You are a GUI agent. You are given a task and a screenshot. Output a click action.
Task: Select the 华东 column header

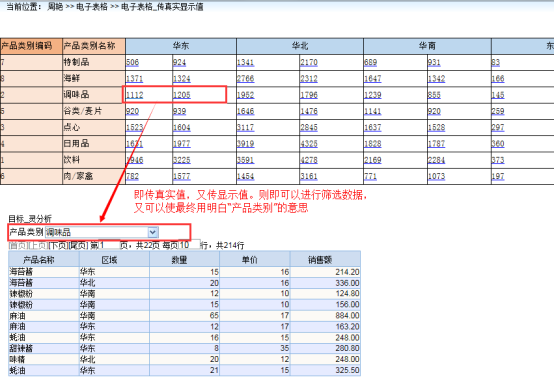(x=181, y=46)
